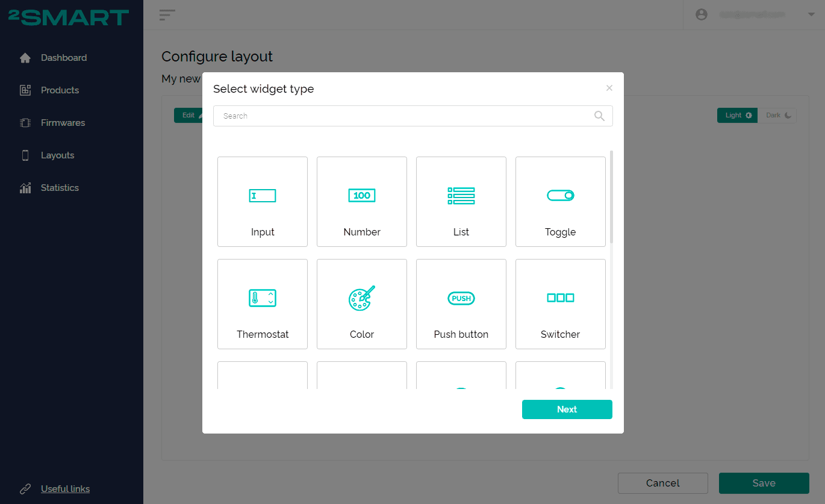Select the Toggle widget type
The image size is (825, 504).
[x=560, y=202]
